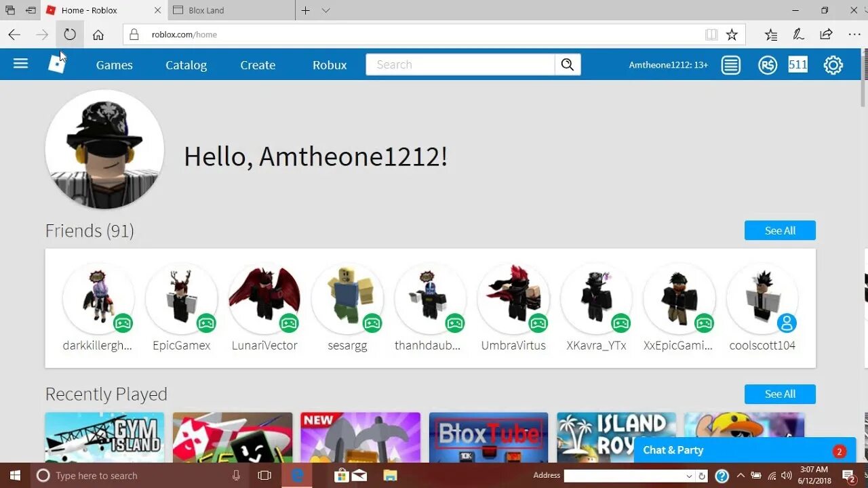Open the Create menu item
The image size is (868, 488).
click(x=258, y=65)
